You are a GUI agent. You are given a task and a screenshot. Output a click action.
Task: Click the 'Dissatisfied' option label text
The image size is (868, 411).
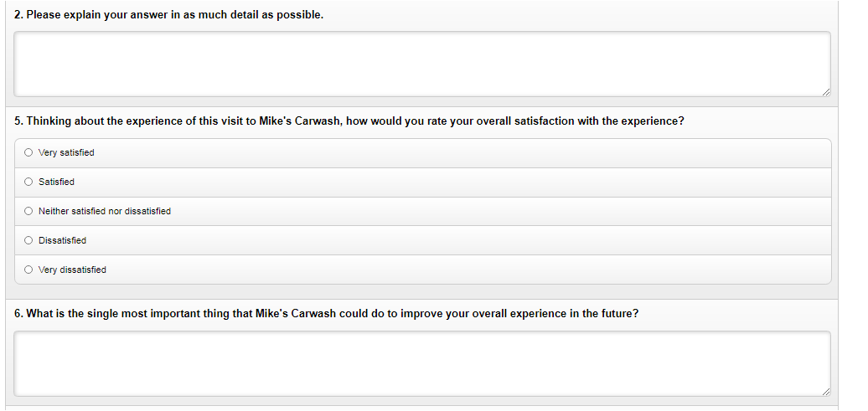(62, 240)
